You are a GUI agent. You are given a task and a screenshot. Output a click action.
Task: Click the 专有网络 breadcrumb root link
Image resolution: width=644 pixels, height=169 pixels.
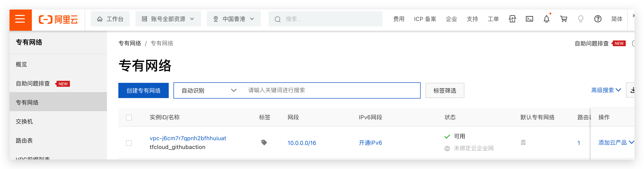tap(130, 43)
